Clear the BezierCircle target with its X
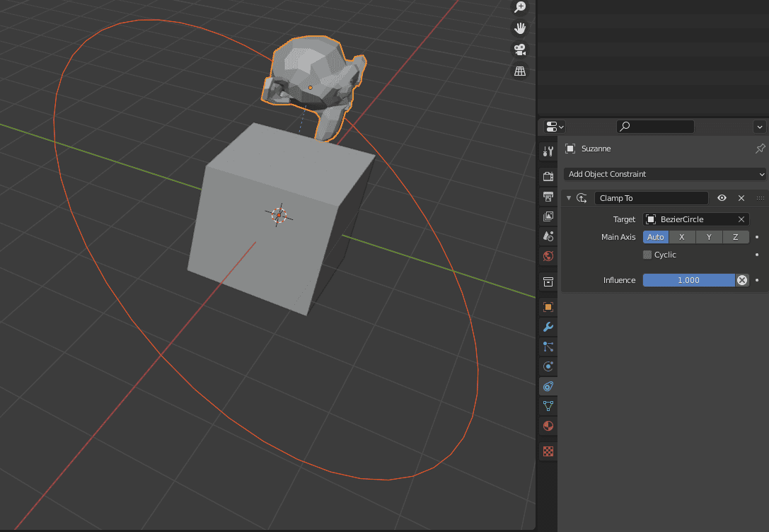Viewport: 769px width, 532px height. pyautogui.click(x=741, y=219)
